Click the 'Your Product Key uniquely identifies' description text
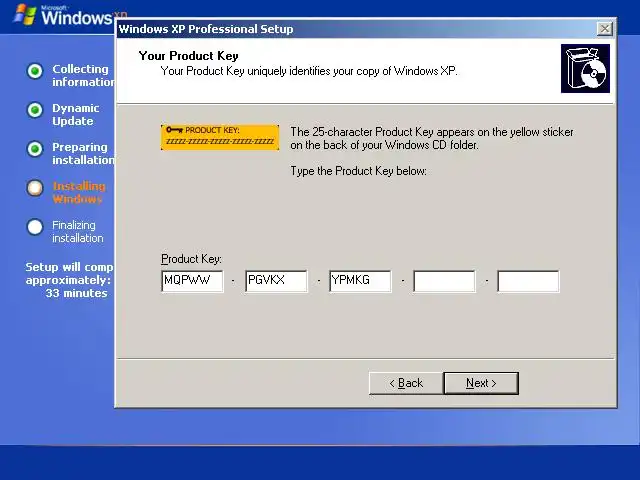 (x=309, y=71)
